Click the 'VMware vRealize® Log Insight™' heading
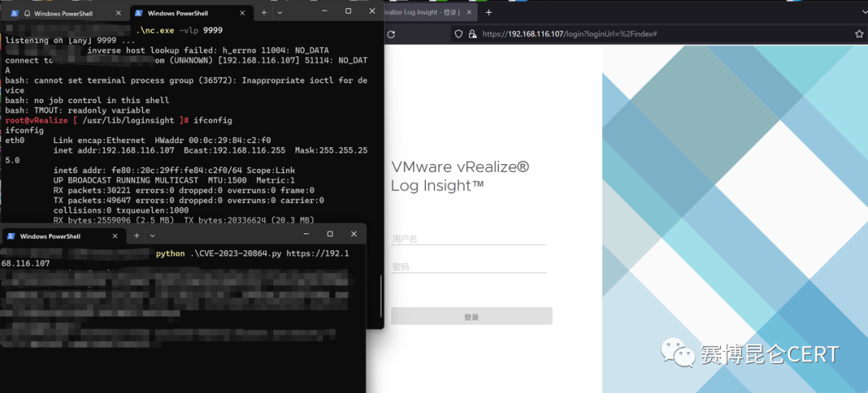This screenshot has width=868, height=393. 460,176
